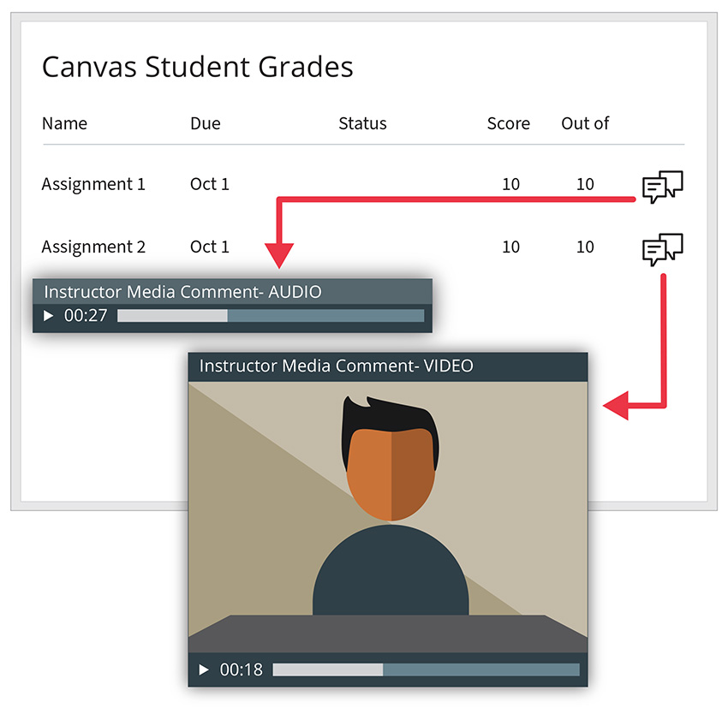The height and width of the screenshot is (714, 728).
Task: Click the Due column header
Action: (x=206, y=123)
